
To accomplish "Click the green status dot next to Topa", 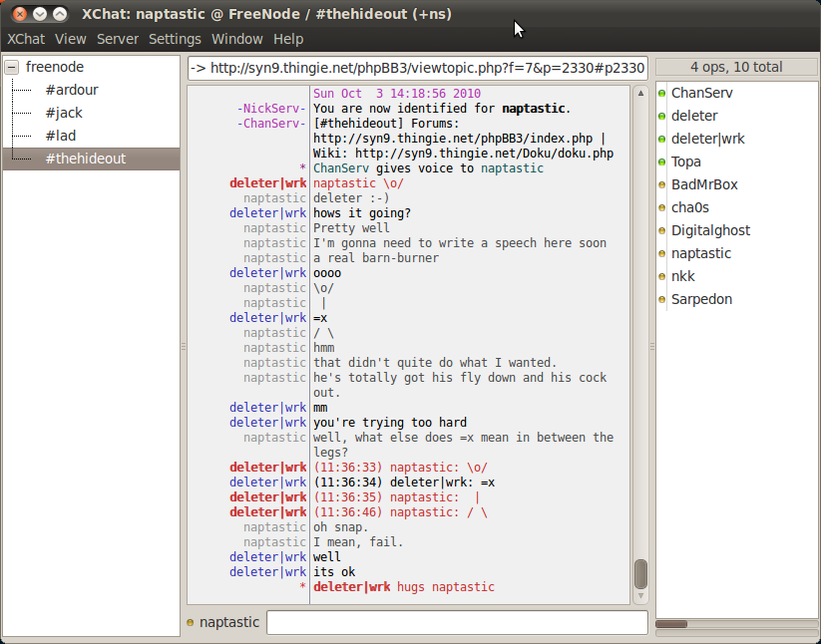I will pyautogui.click(x=662, y=161).
